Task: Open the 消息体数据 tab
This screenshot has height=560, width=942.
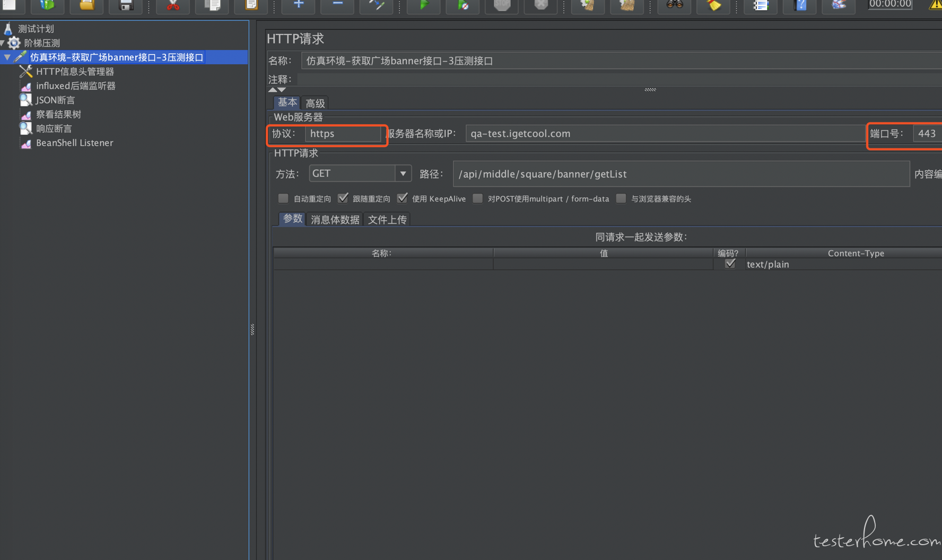Action: point(335,219)
